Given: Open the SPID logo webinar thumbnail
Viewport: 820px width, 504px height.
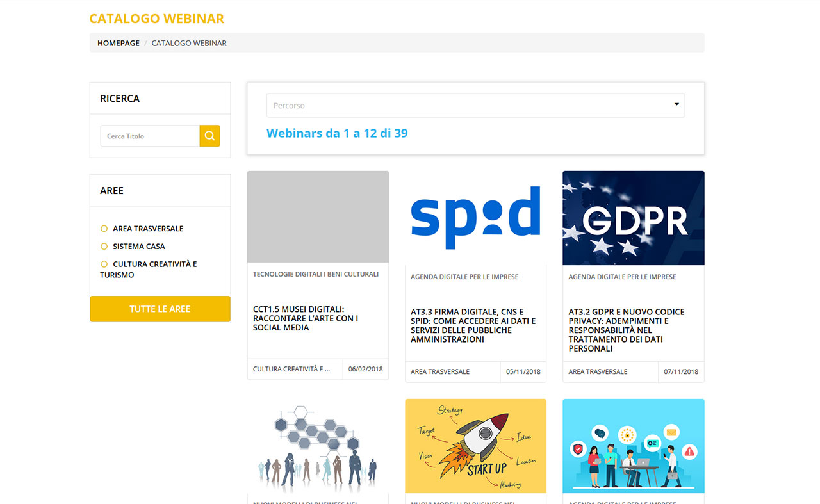Looking at the screenshot, I should click(x=475, y=218).
